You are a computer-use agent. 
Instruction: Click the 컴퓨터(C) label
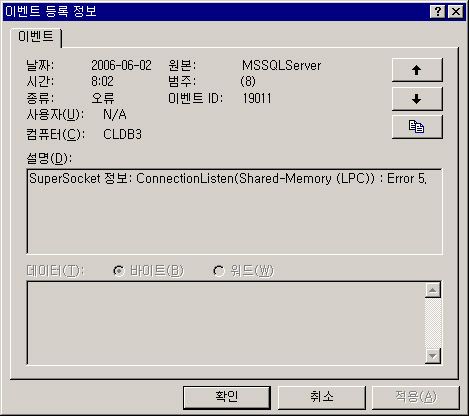coord(55,134)
